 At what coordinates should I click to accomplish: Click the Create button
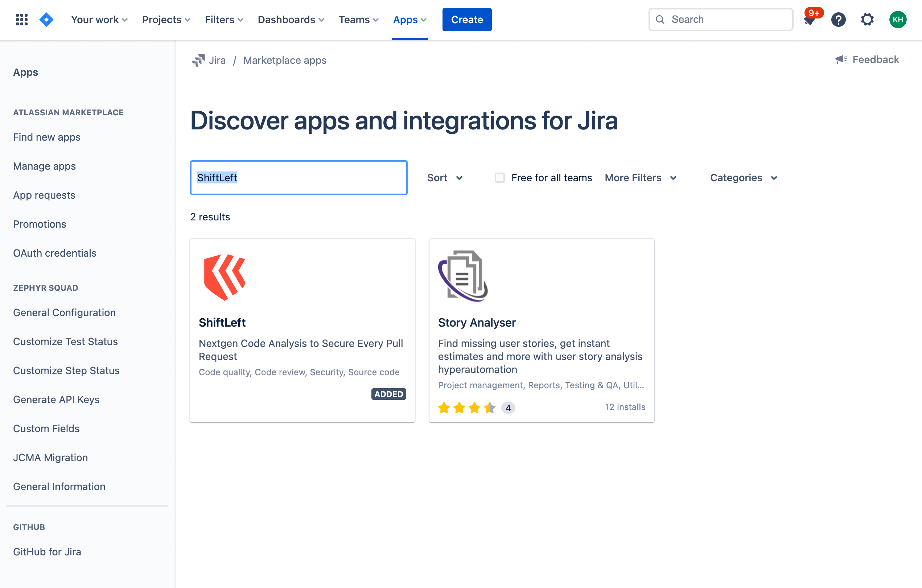[467, 20]
